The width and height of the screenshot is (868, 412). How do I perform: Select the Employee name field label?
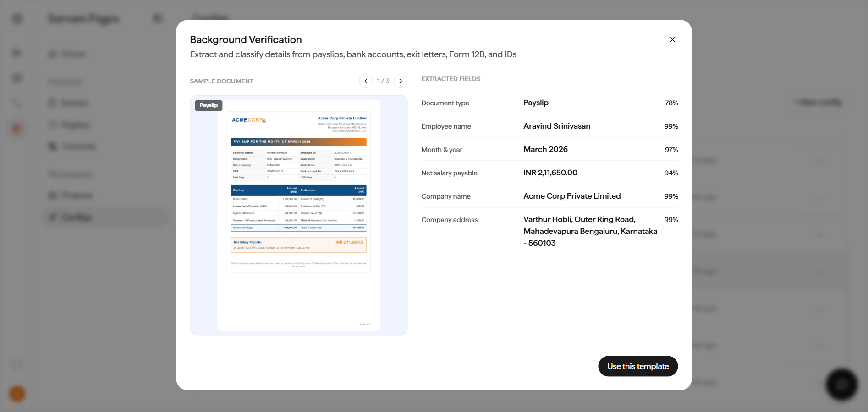[x=446, y=126]
